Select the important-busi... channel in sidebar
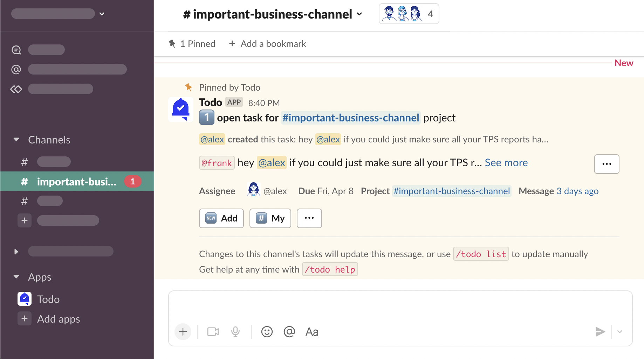 tap(76, 182)
